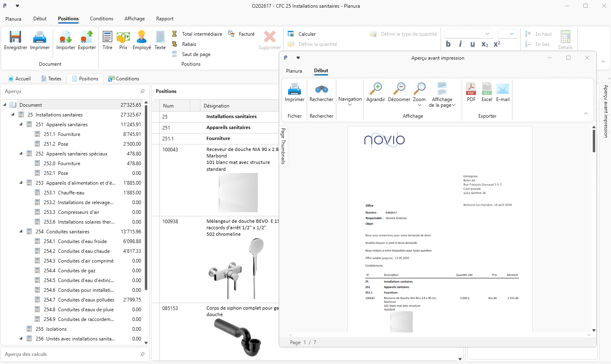Print from the Aperçu avant impression window

(295, 92)
